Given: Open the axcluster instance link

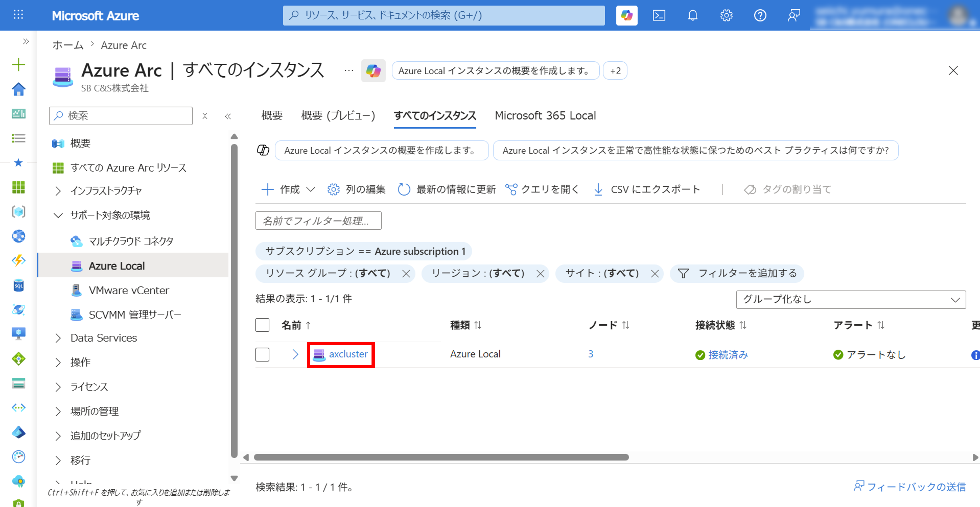Looking at the screenshot, I should point(348,354).
